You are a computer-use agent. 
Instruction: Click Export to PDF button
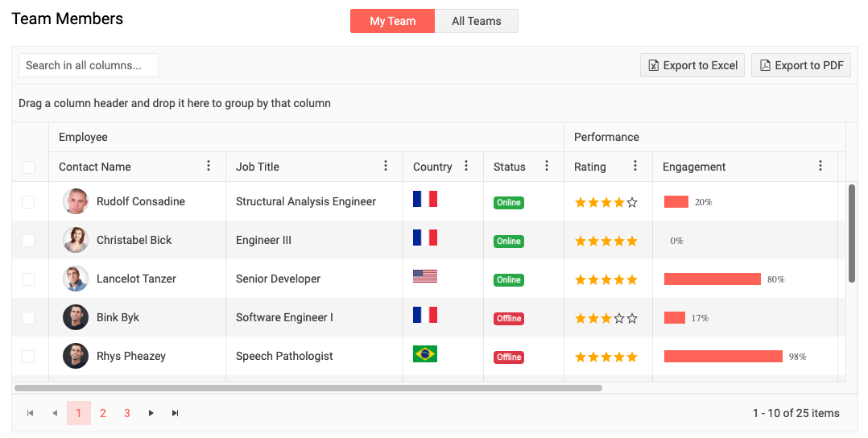pyautogui.click(x=801, y=65)
